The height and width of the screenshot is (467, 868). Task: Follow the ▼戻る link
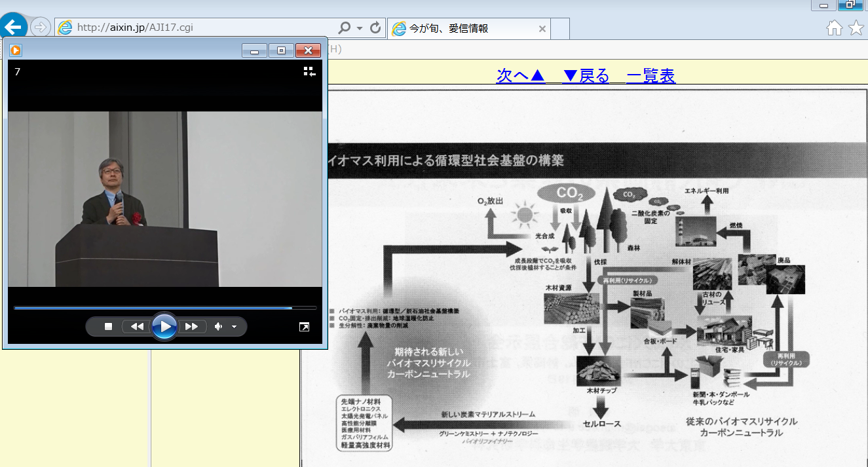click(x=586, y=76)
